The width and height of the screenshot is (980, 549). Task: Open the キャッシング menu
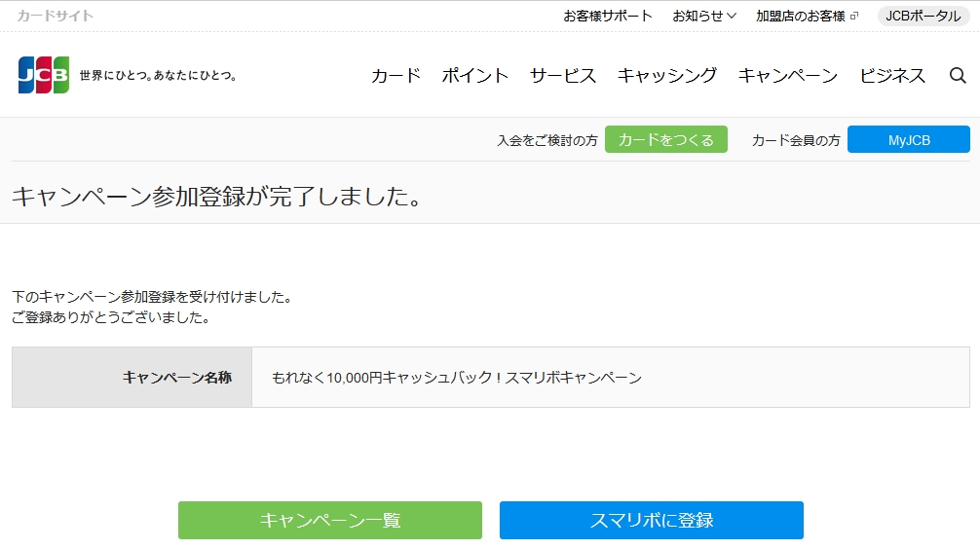point(667,76)
